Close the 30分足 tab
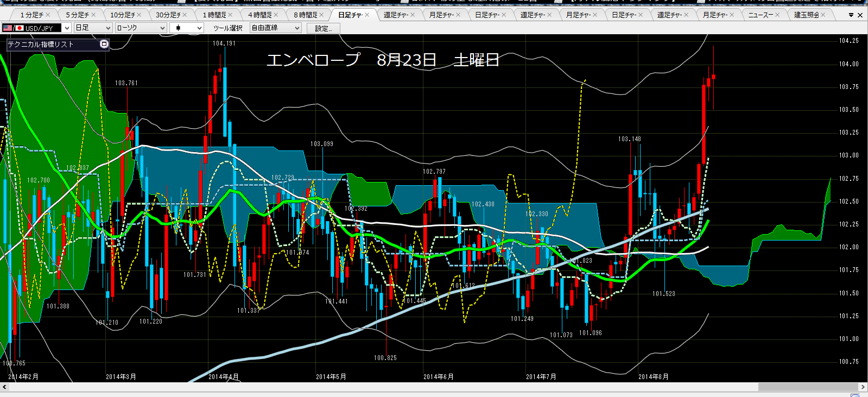This screenshot has width=868, height=397. click(185, 15)
